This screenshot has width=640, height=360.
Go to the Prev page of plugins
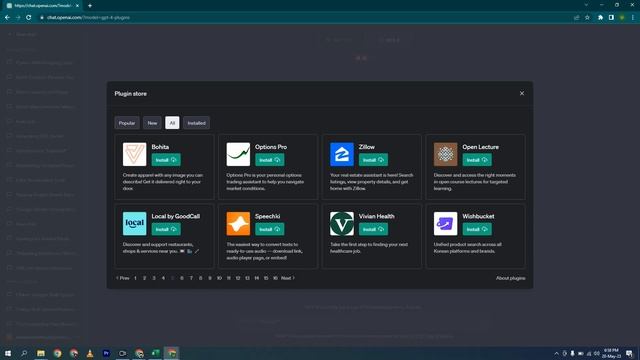point(122,278)
